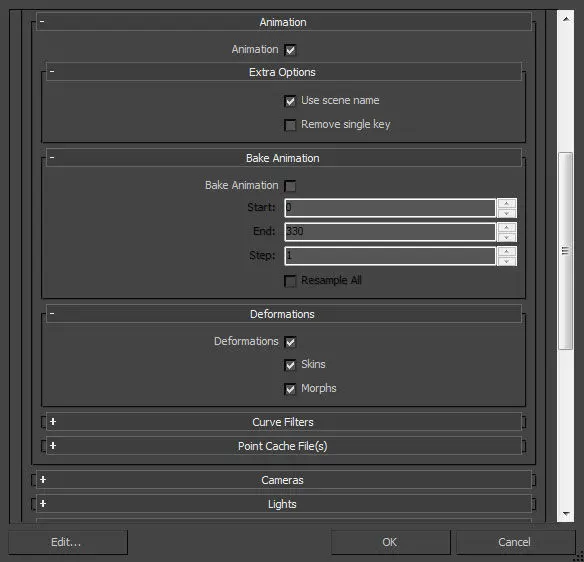The height and width of the screenshot is (562, 584).
Task: Enable Remove single key option
Action: pos(290,125)
